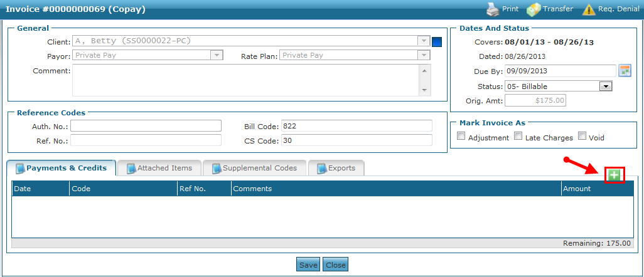
Task: Click the Transfer icon in header
Action: (x=534, y=9)
